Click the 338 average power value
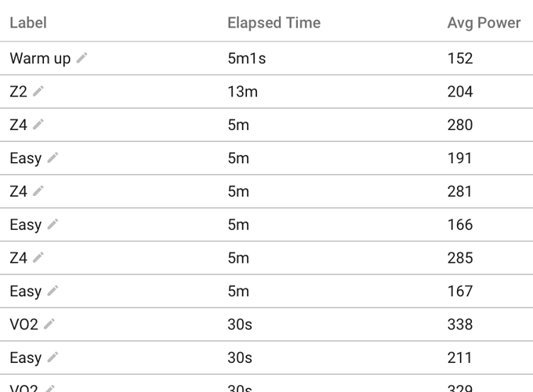 point(460,325)
